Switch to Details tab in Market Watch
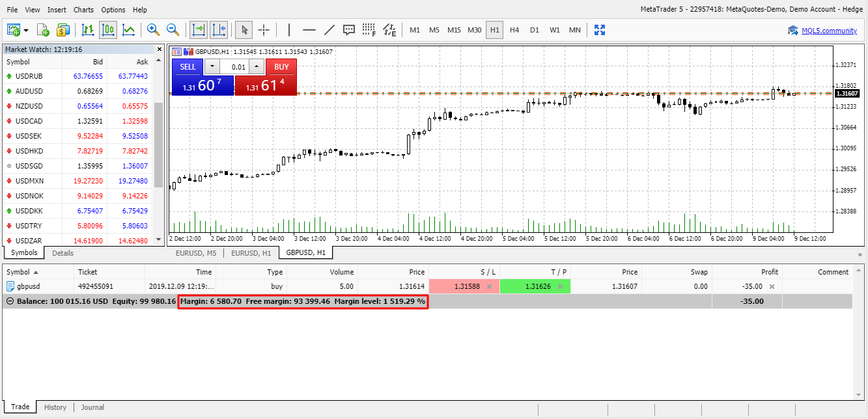Image resolution: width=868 pixels, height=419 pixels. click(x=63, y=253)
